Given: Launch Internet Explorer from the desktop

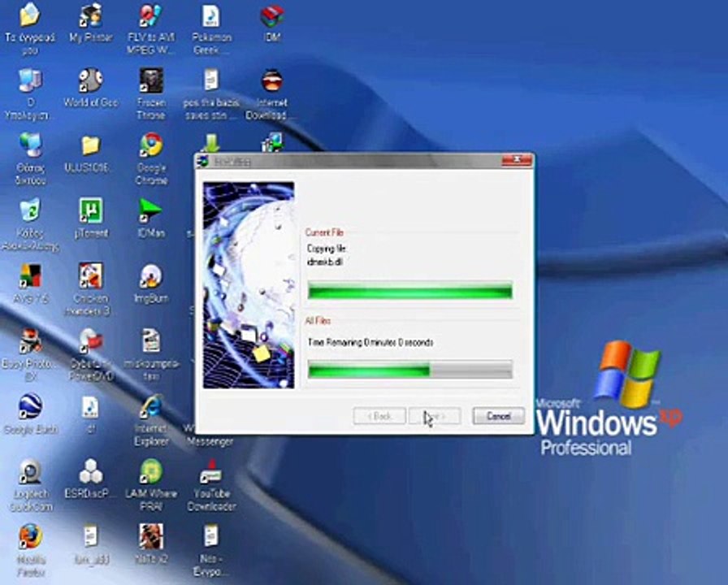Looking at the screenshot, I should [151, 406].
